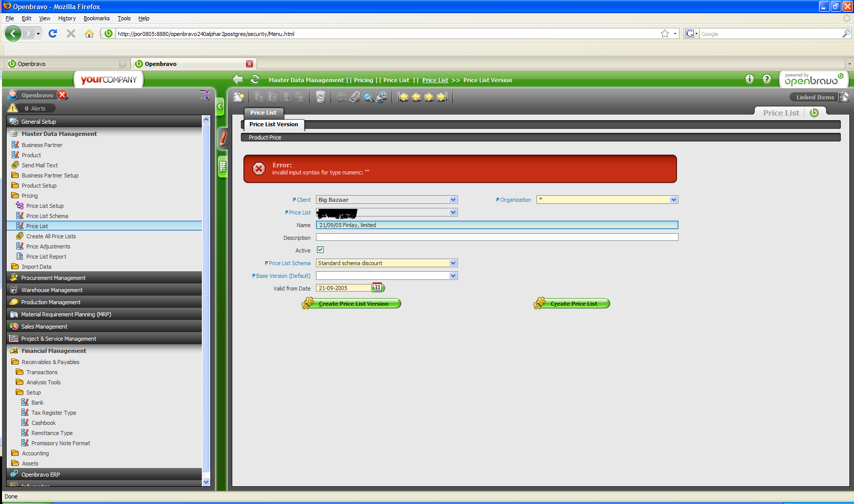The height and width of the screenshot is (504, 854).
Task: Open the Firefox Tools menu
Action: tap(124, 18)
